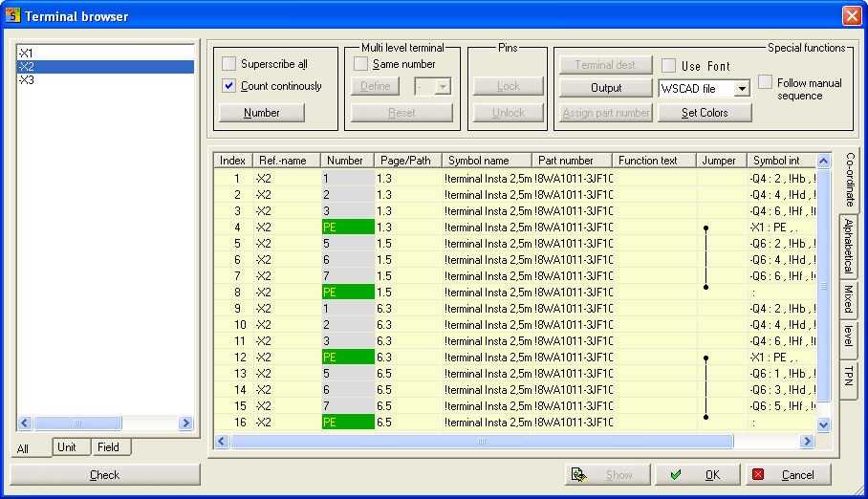Screen dimensions: 868x499
Task: Click the Assign part number button
Action: pos(606,113)
